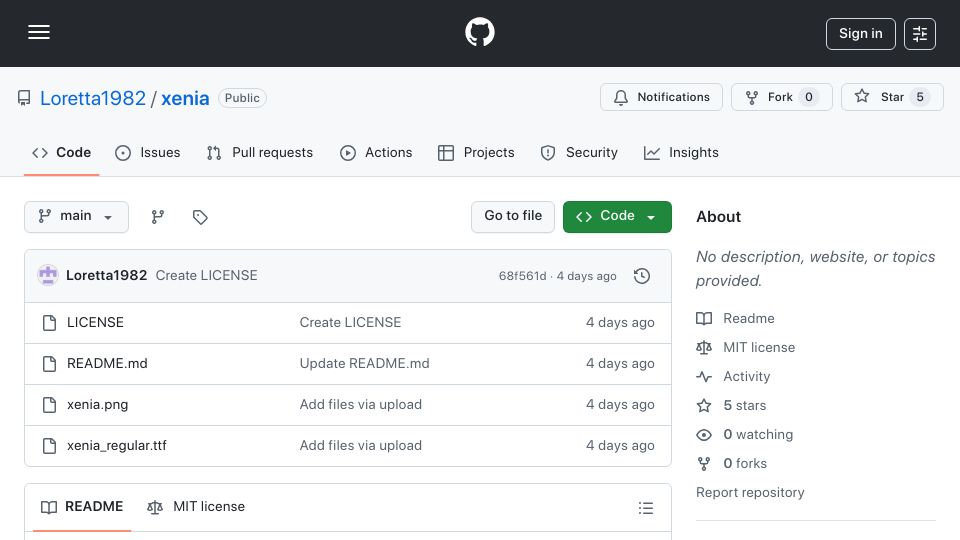
Task: Open commit history clock icon
Action: tap(642, 276)
